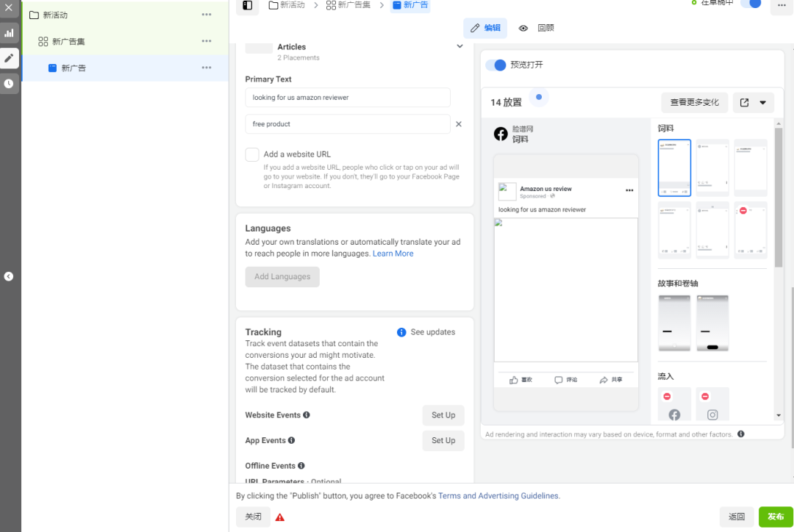Open options menu for 新活动 campaign
Screen dimensions: 794x532
click(207, 15)
